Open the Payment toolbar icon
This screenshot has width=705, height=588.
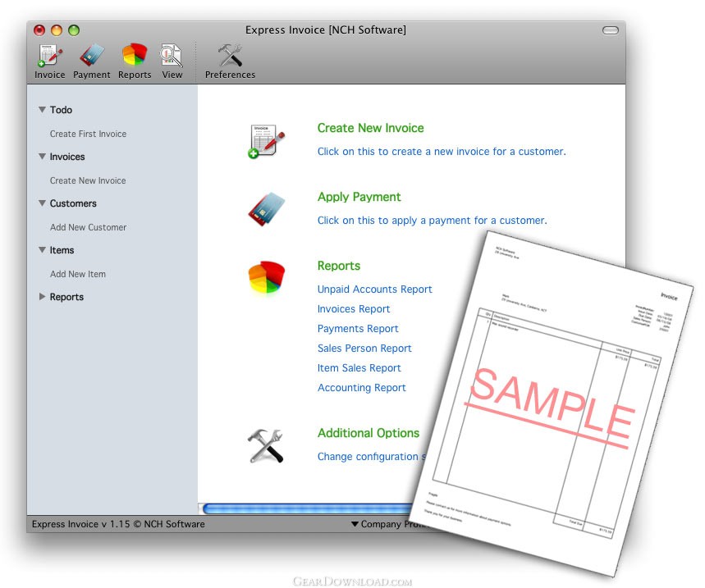click(x=92, y=62)
